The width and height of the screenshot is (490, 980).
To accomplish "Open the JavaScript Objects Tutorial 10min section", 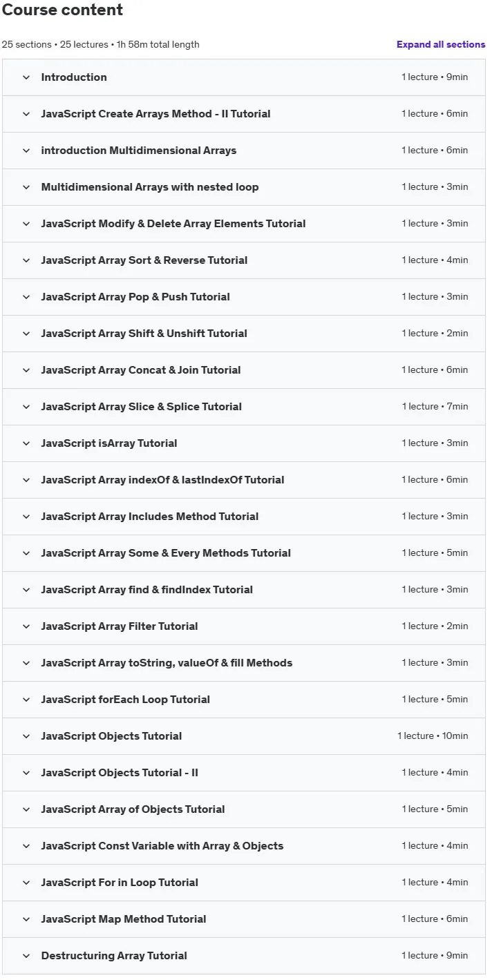I will click(244, 736).
